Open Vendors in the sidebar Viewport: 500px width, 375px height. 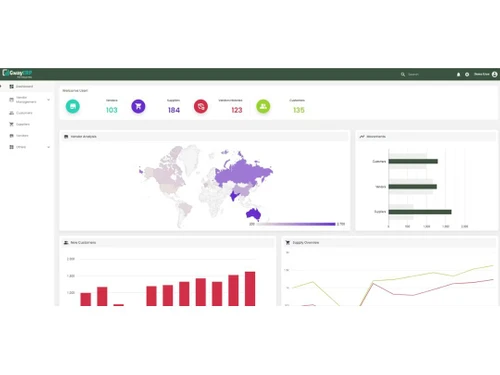(22, 136)
